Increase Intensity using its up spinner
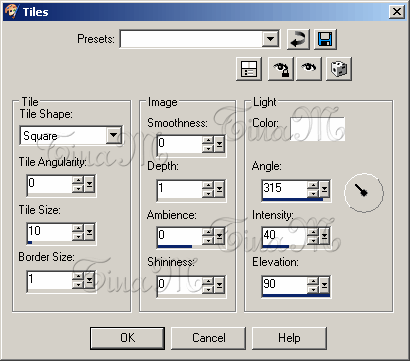This screenshot has height=361, width=410. point(313,232)
